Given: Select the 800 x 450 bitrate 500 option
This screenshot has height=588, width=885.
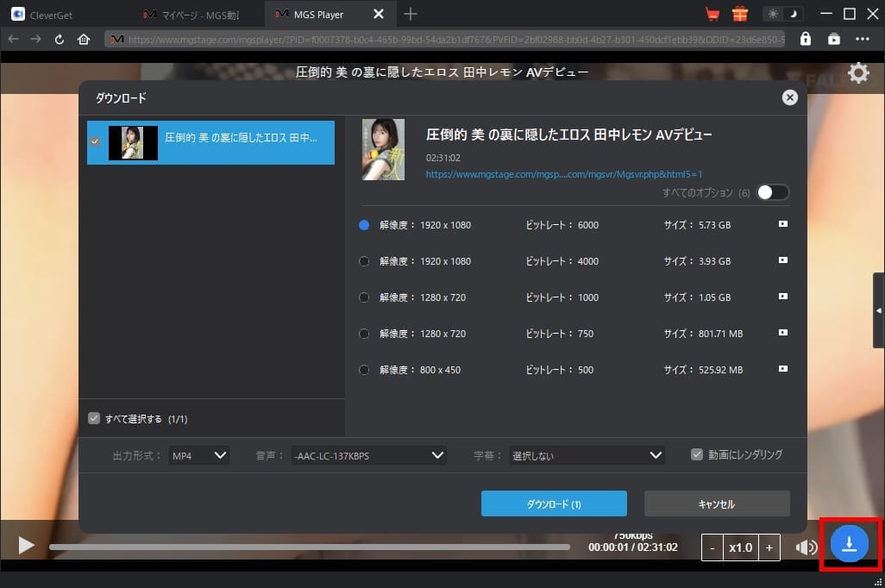Looking at the screenshot, I should click(364, 370).
